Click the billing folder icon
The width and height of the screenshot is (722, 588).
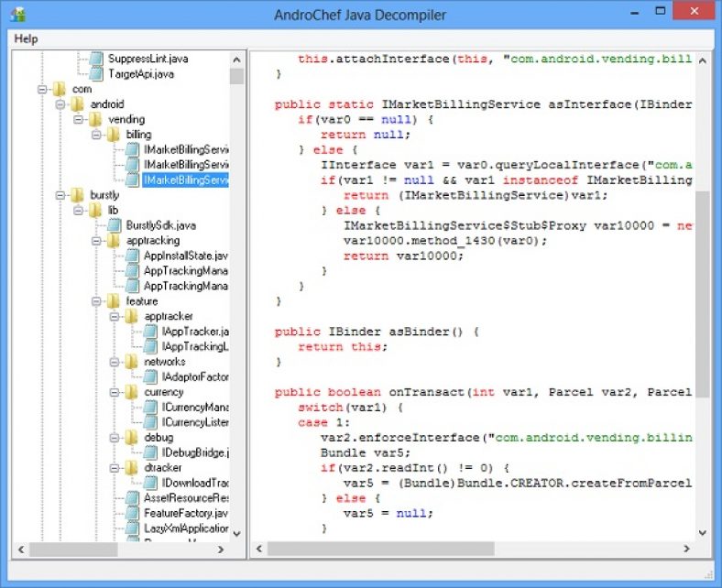(x=115, y=135)
